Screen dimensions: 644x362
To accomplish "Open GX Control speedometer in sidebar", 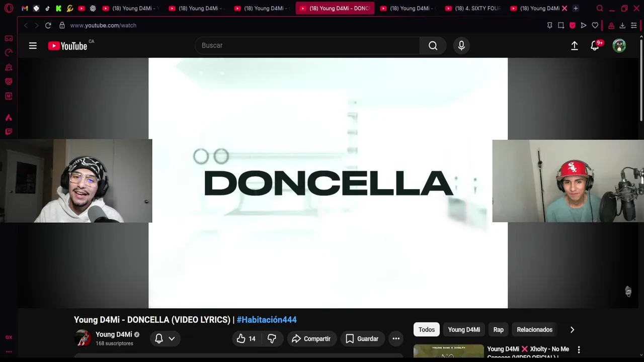I will 9,53.
